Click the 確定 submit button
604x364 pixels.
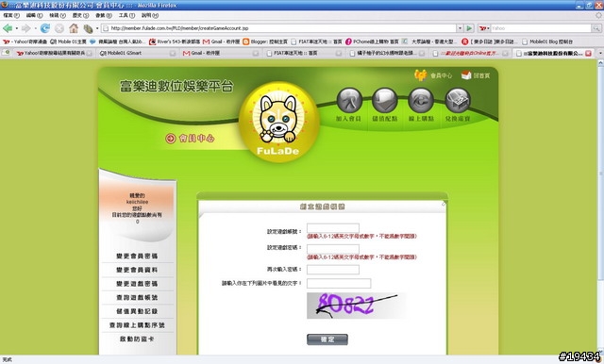[x=327, y=339]
